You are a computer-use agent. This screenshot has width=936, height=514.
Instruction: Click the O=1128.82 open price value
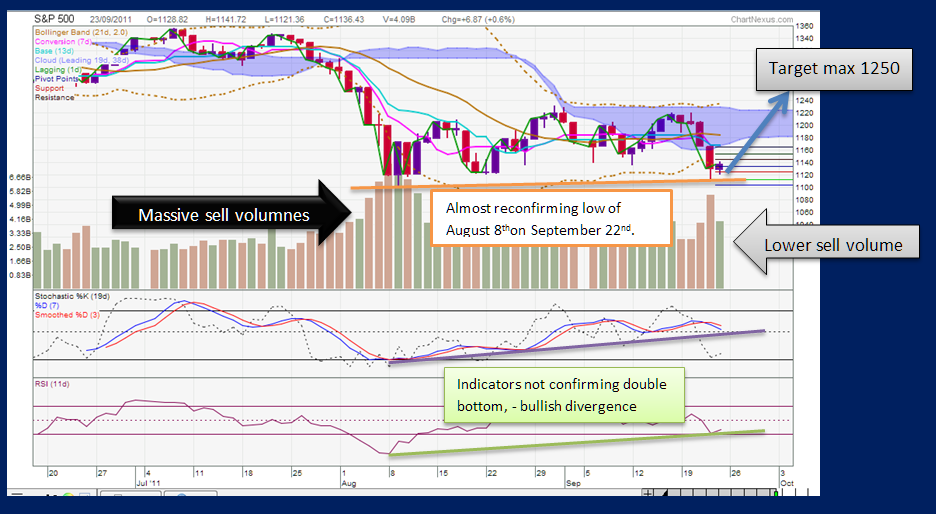[167, 20]
